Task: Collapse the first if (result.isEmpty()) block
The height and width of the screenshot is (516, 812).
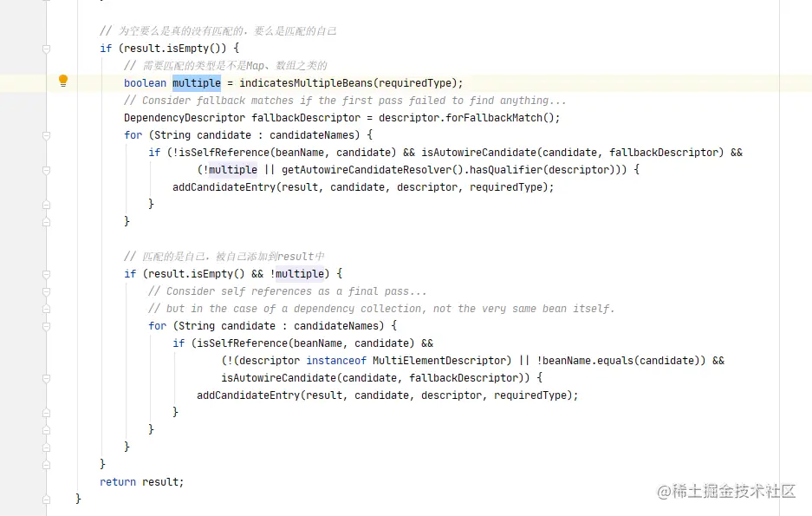Action: pyautogui.click(x=46, y=49)
